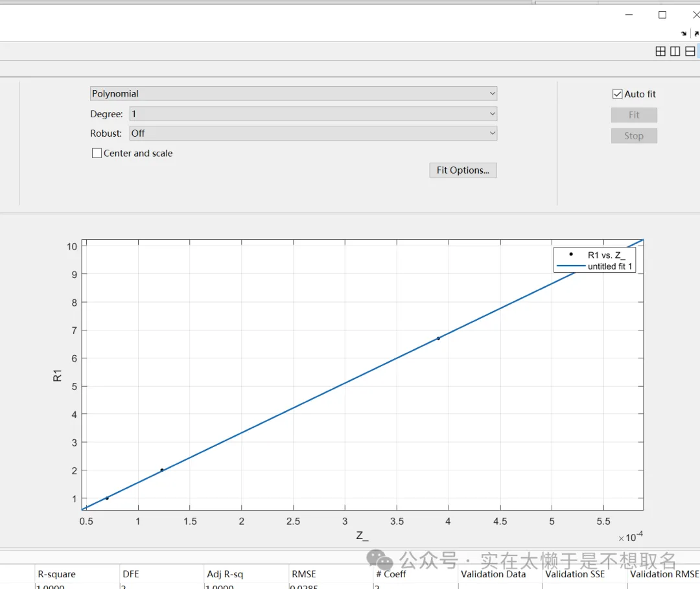Click the untitled fit 1 legend entry
The width and height of the screenshot is (700, 589).
point(609,266)
